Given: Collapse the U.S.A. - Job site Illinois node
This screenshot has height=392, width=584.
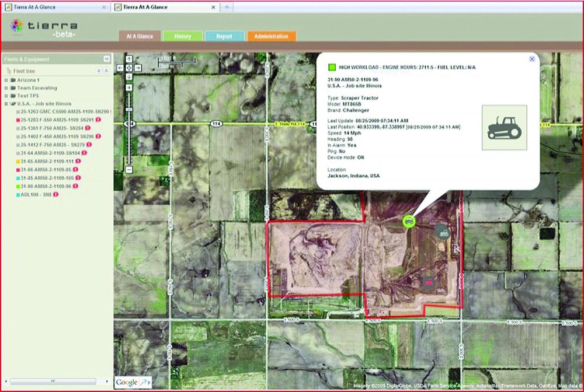Looking at the screenshot, I should 6,103.
